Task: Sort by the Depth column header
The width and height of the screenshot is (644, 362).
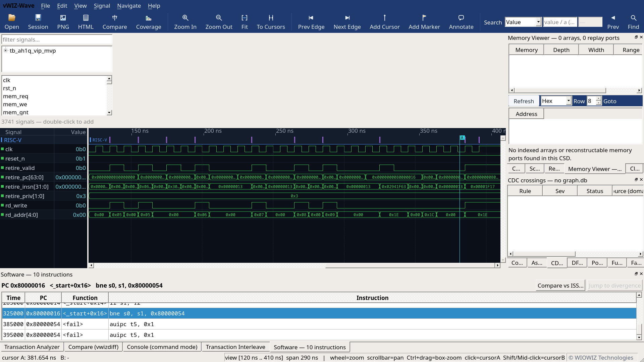Action: click(x=561, y=50)
